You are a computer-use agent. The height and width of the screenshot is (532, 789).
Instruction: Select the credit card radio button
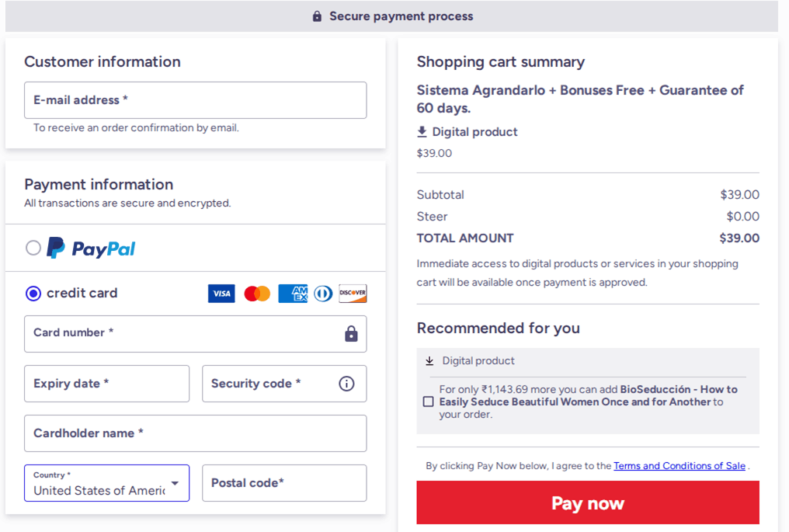point(33,294)
